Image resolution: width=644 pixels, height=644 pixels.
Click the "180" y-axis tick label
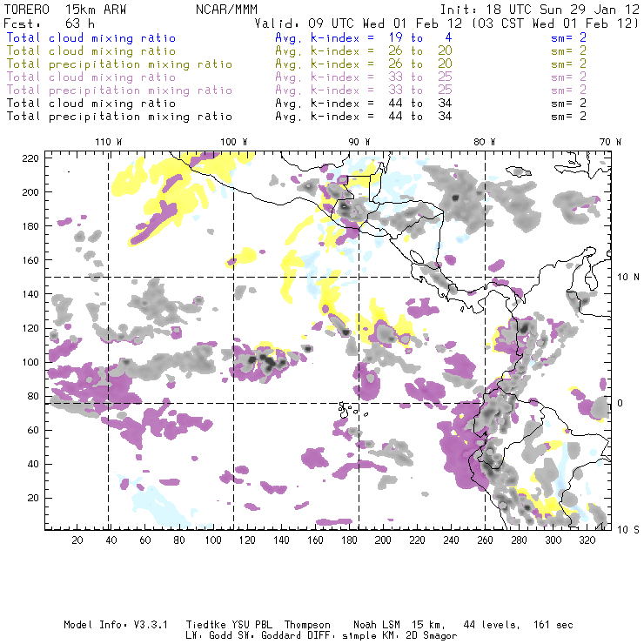(x=30, y=226)
